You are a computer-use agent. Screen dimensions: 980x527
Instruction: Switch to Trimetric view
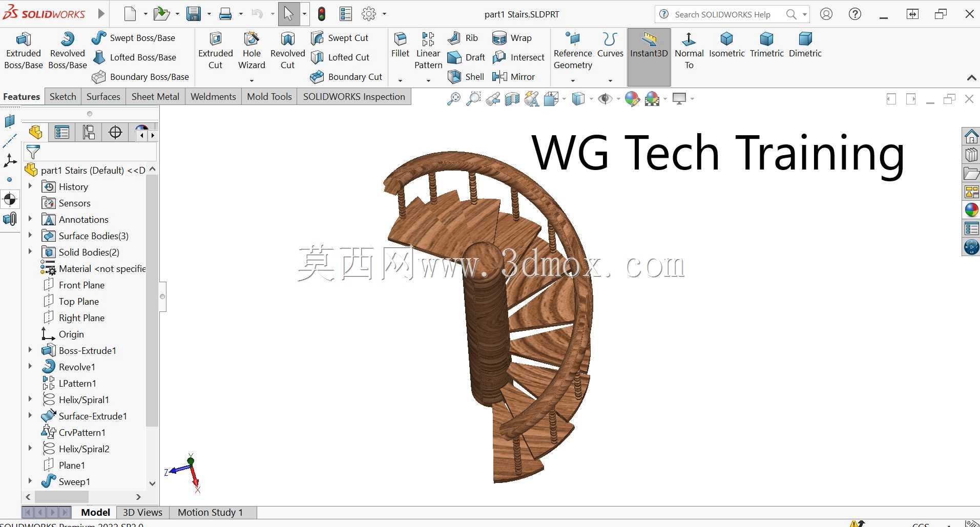[x=766, y=45]
